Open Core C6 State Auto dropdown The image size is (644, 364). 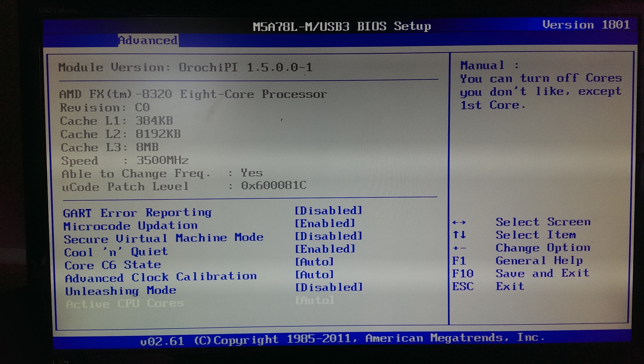pyautogui.click(x=314, y=262)
